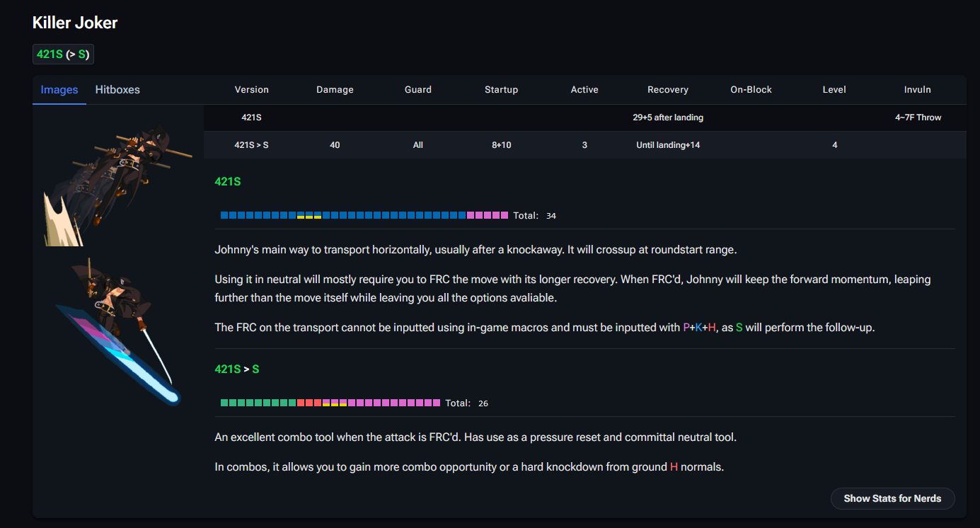Image resolution: width=980 pixels, height=528 pixels.
Task: Click the frame meter with Total 26
Action: point(330,403)
